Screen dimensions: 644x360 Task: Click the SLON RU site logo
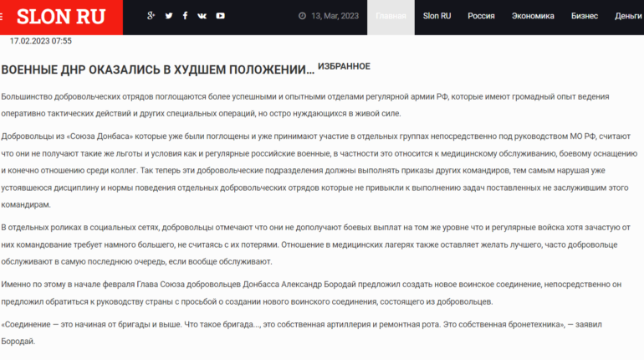60,17
